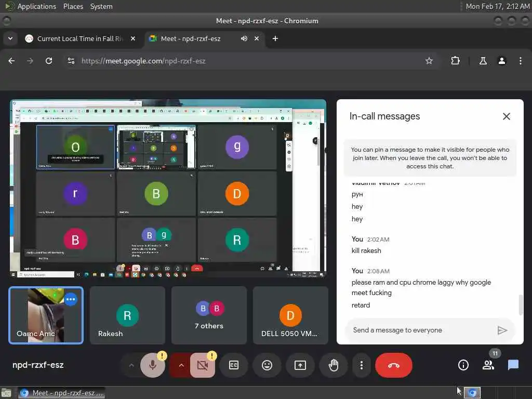Open Chrome Labs flask icon

pyautogui.click(x=483, y=61)
